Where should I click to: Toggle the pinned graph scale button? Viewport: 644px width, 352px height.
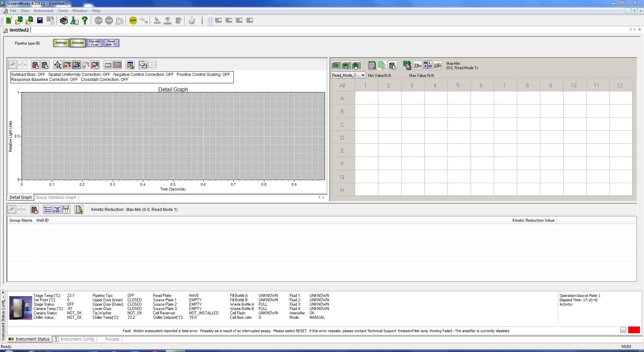(x=76, y=65)
